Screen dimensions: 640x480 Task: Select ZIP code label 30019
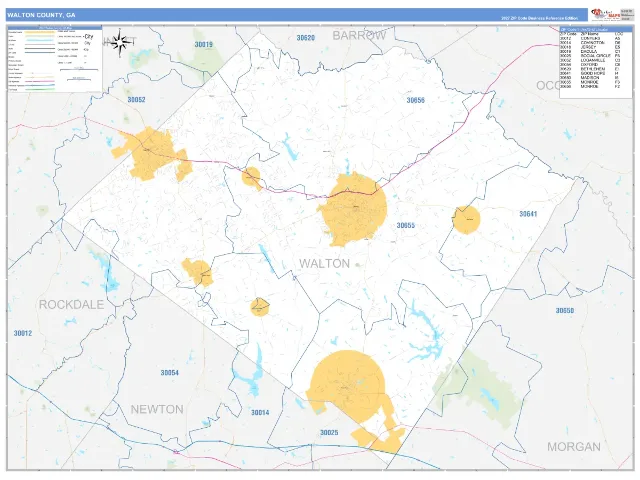pos(203,44)
